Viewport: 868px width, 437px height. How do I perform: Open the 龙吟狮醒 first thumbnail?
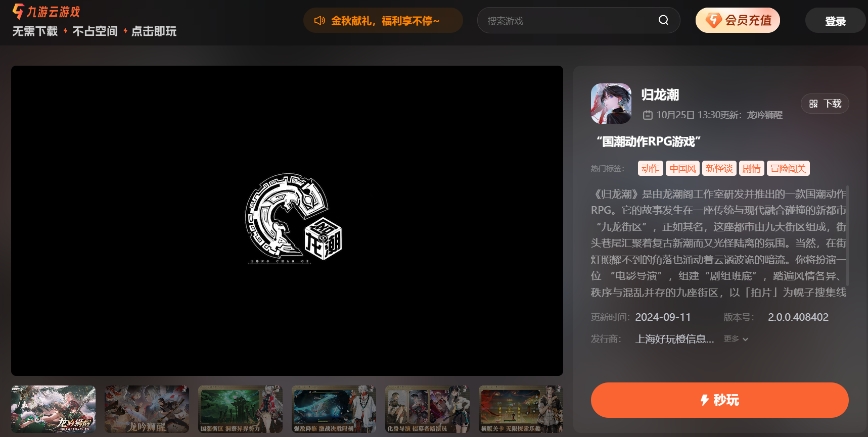click(53, 409)
